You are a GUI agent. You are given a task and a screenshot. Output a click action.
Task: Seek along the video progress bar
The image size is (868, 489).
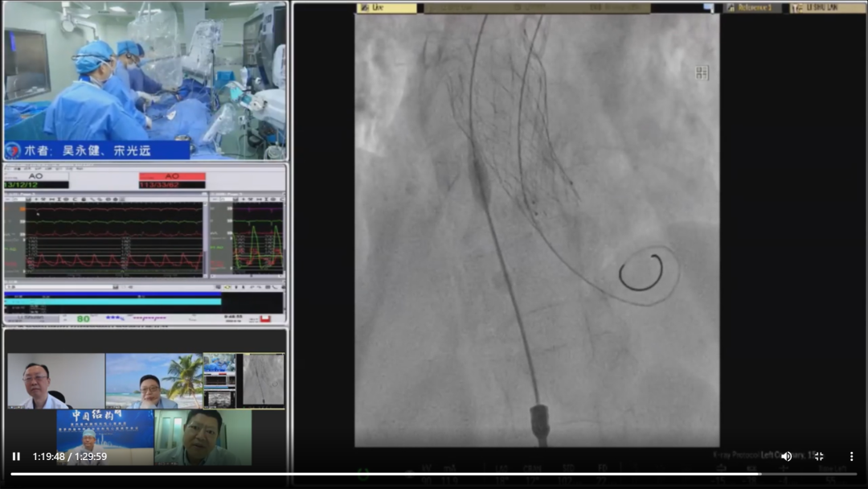pyautogui.click(x=433, y=474)
